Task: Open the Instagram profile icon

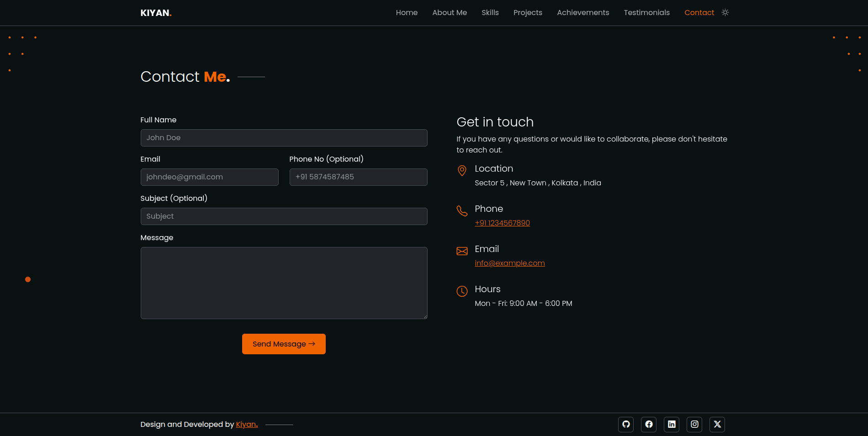Action: click(694, 424)
